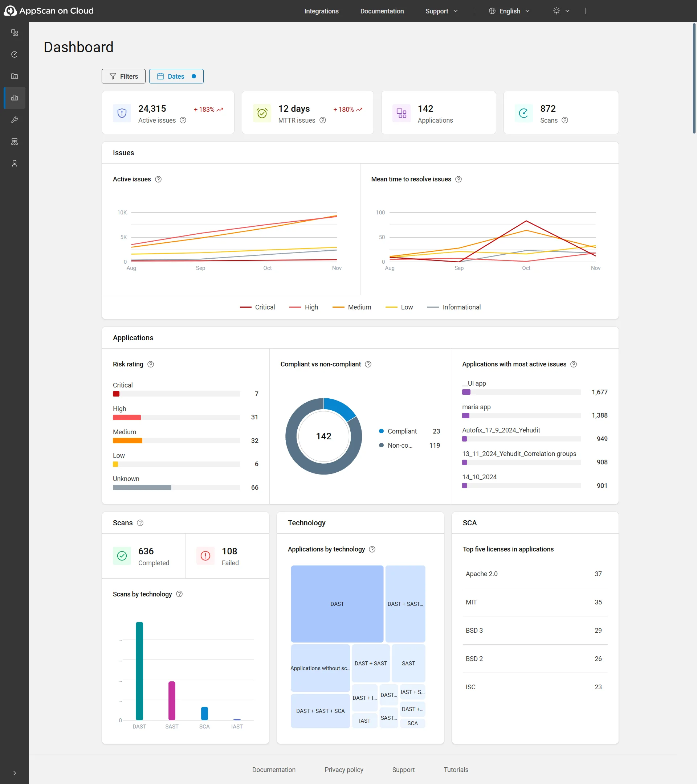The width and height of the screenshot is (697, 784).
Task: Select the bar chart dashboard icon in sidebar
Action: [14, 98]
